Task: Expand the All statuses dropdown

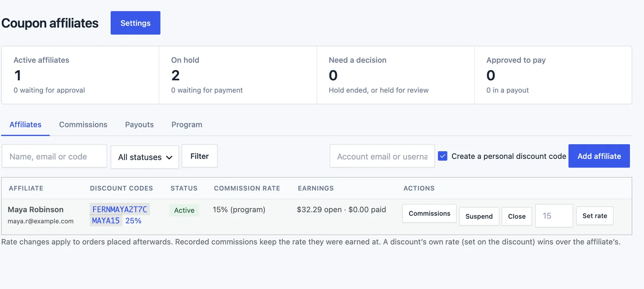Action: [x=145, y=157]
